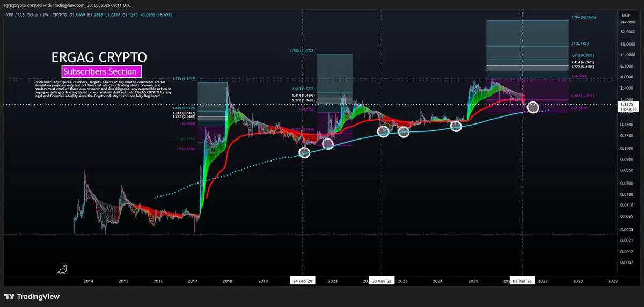Click the 14:48:26 countdown timer label
The width and height of the screenshot is (644, 307).
click(627, 109)
